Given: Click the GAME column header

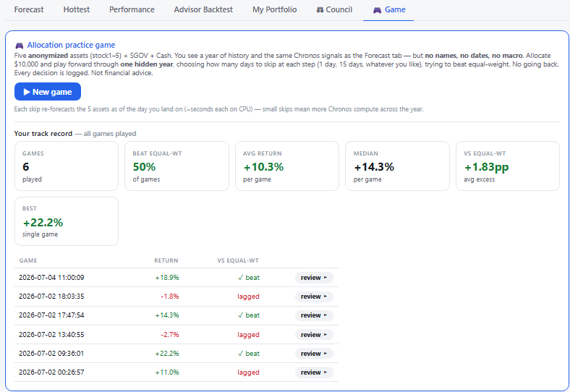Looking at the screenshot, I should click(28, 260).
